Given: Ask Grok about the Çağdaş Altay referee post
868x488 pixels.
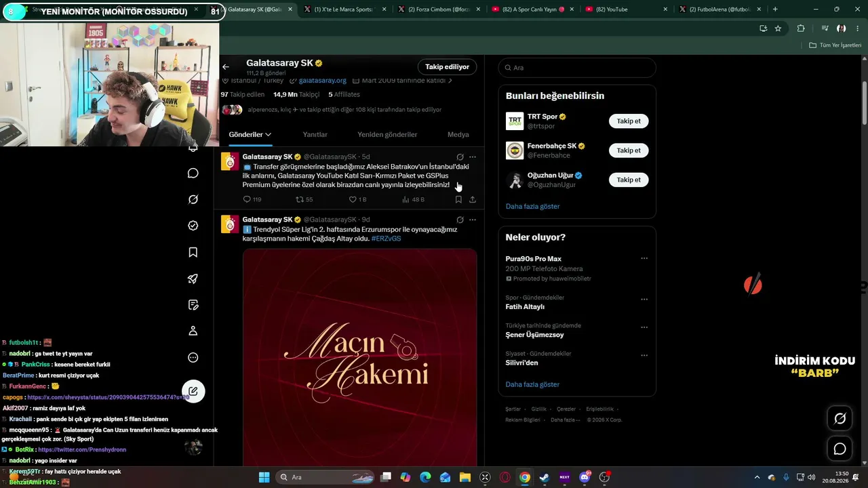Looking at the screenshot, I should point(460,220).
